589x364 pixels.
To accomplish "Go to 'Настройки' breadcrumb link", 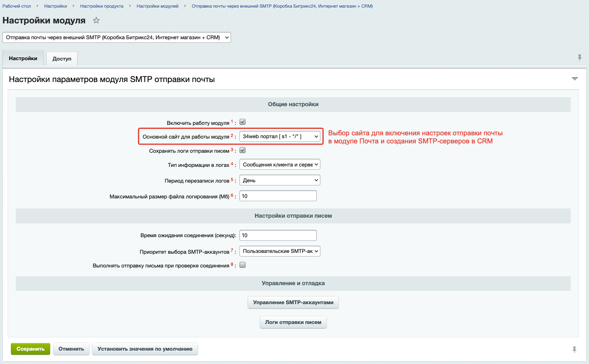I will pyautogui.click(x=55, y=6).
